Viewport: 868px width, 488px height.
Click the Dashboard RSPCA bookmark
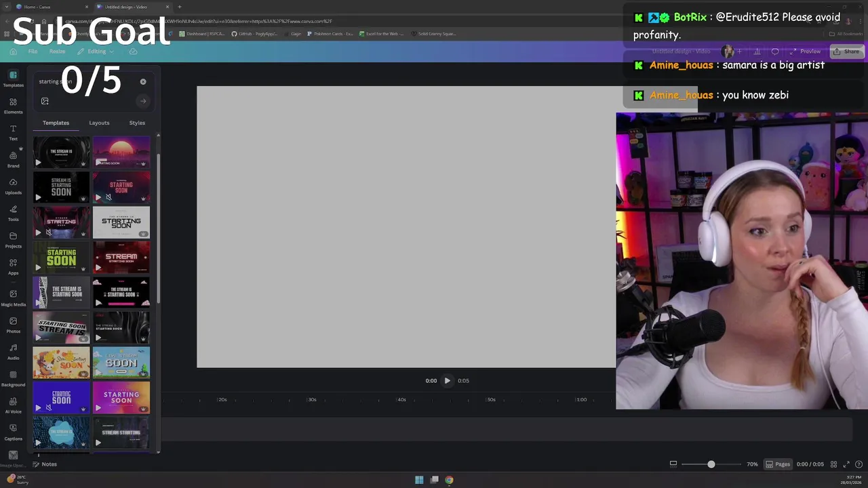pos(202,33)
